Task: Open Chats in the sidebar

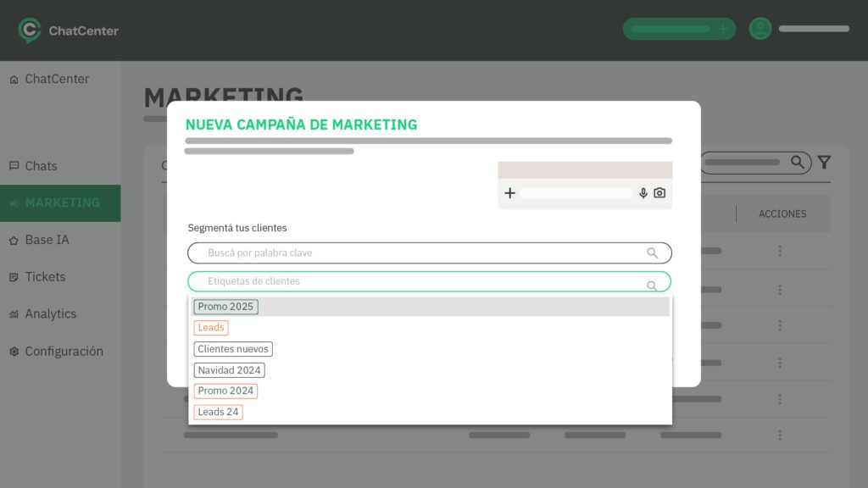Action: click(x=41, y=166)
